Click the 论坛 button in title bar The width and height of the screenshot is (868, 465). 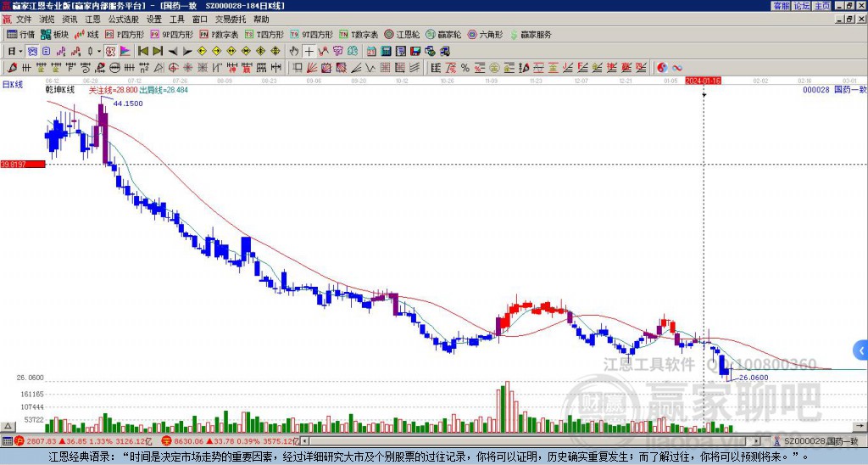(802, 6)
